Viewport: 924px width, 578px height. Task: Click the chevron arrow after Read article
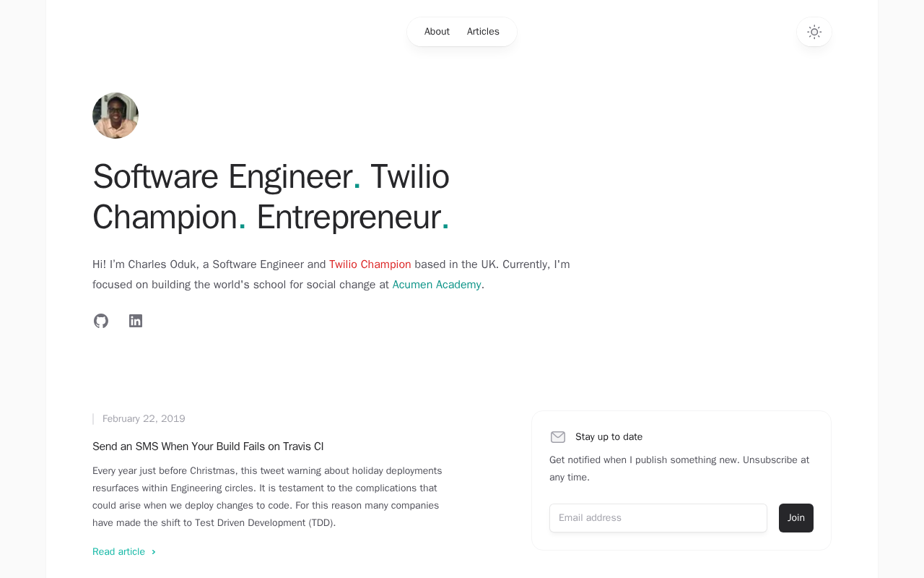(154, 552)
